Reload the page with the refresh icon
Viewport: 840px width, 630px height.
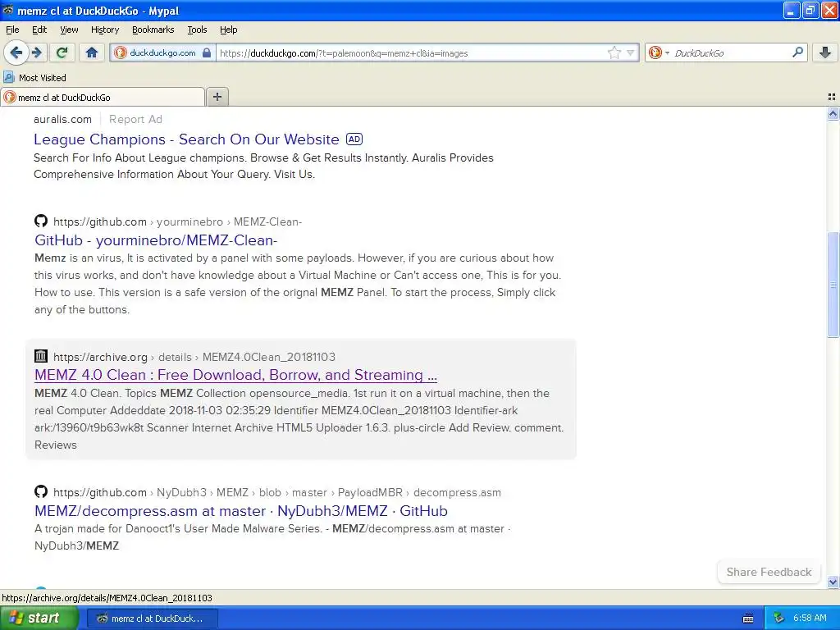(62, 52)
